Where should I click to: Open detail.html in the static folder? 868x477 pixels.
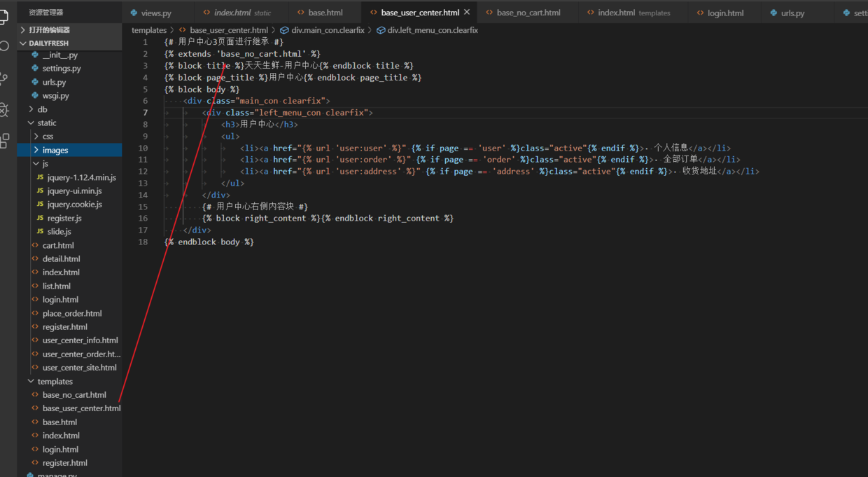(x=61, y=258)
